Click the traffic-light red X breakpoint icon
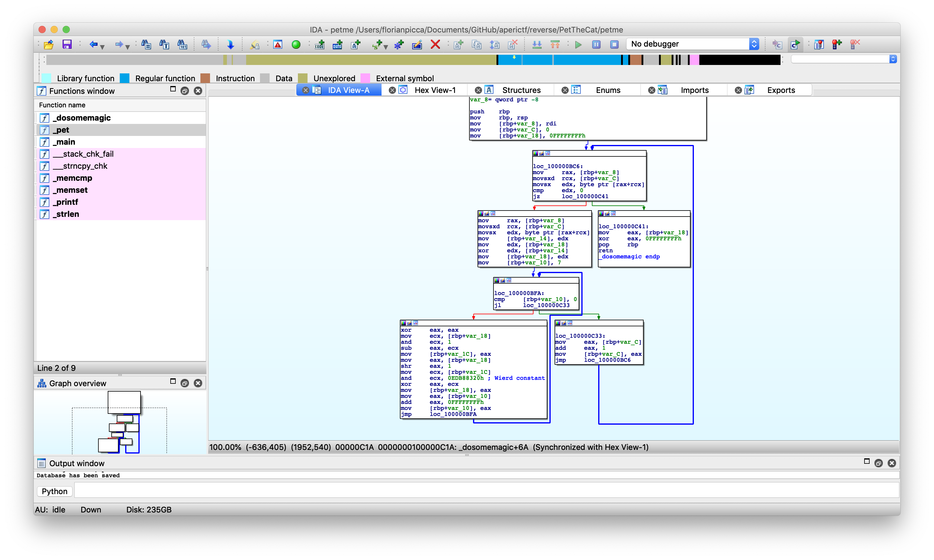 pos(855,45)
